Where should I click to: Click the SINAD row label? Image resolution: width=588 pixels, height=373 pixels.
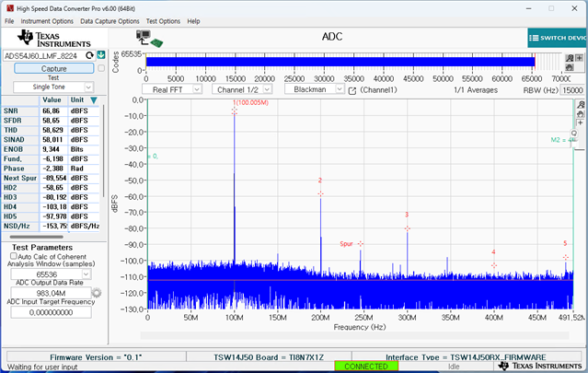coord(14,140)
